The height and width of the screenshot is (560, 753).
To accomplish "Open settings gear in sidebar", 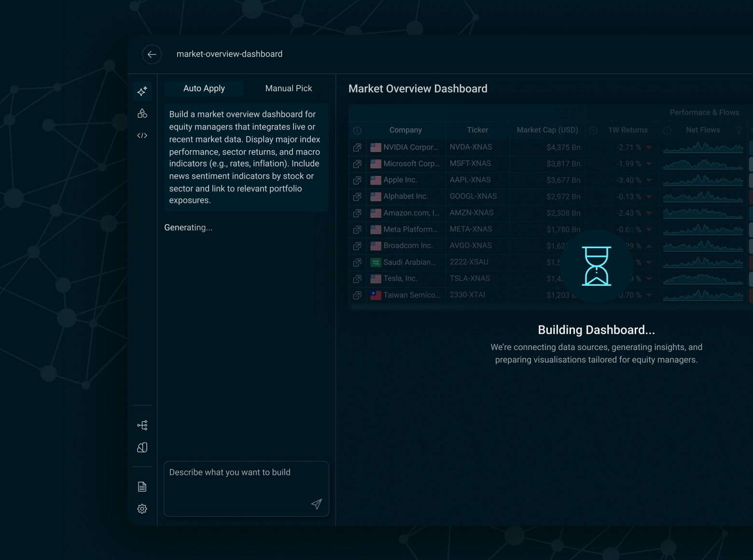I will tap(142, 509).
